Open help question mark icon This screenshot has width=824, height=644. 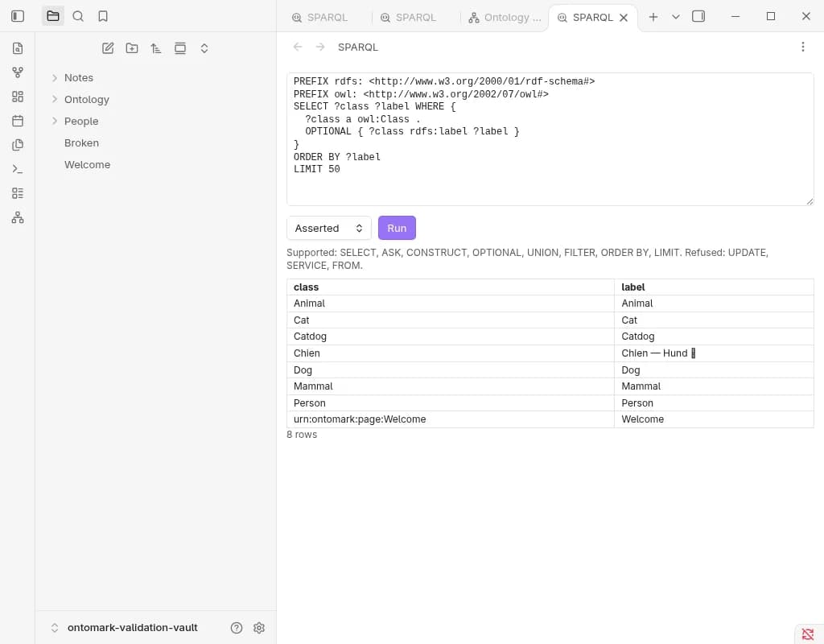pos(237,628)
